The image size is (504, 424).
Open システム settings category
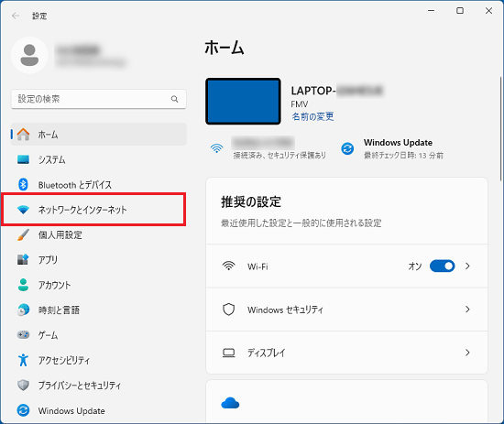[99, 159]
